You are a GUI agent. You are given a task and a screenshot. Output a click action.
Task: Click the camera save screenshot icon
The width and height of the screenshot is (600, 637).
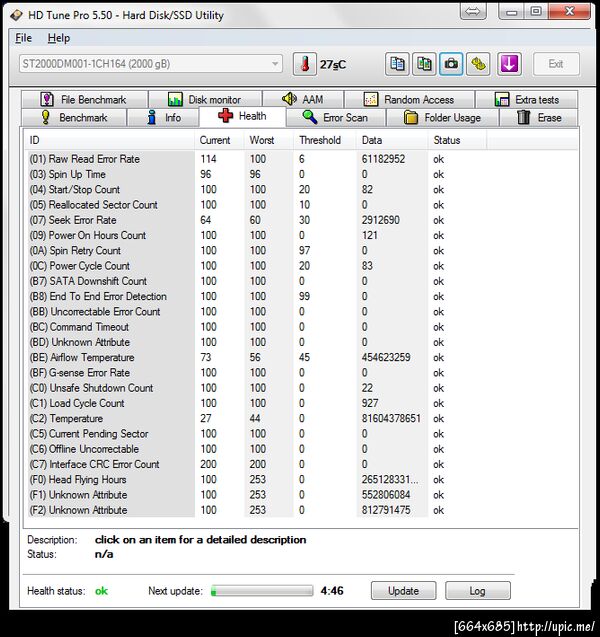[451, 64]
